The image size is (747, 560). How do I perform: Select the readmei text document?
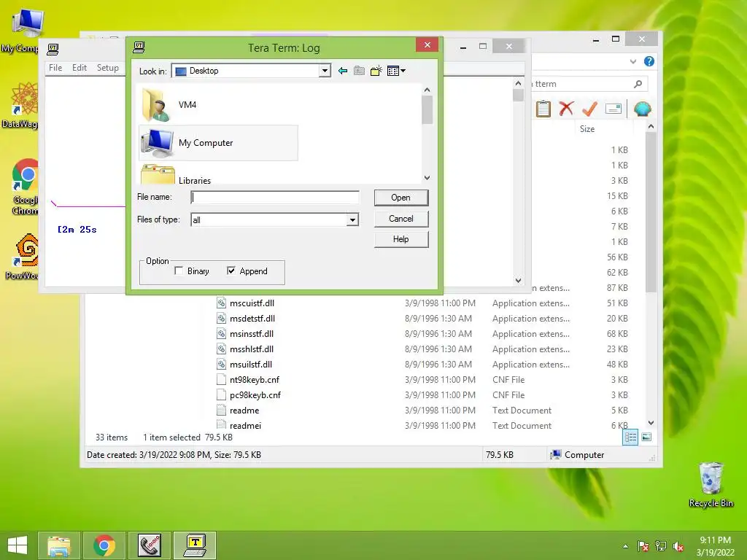245,425
